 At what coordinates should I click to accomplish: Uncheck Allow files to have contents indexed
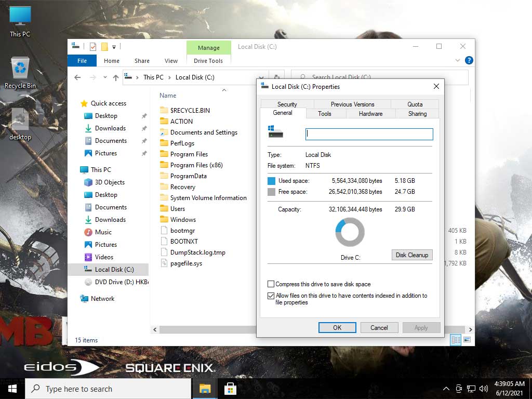pyautogui.click(x=271, y=296)
